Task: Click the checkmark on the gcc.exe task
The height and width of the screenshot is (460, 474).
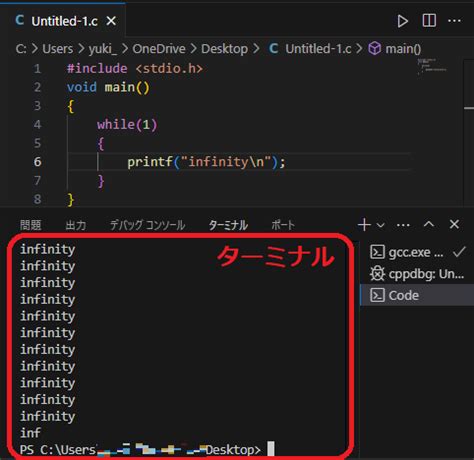Action: pos(459,252)
